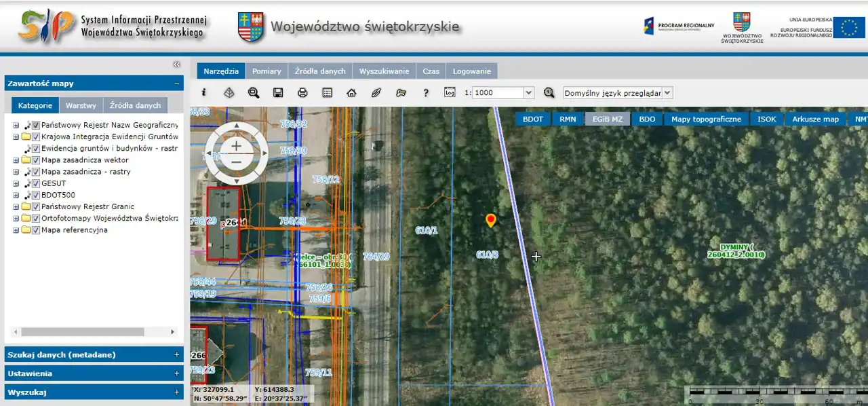This screenshot has width=868, height=406.
Task: Uncheck Mapa referencyjna layer checkbox
Action: pyautogui.click(x=36, y=230)
